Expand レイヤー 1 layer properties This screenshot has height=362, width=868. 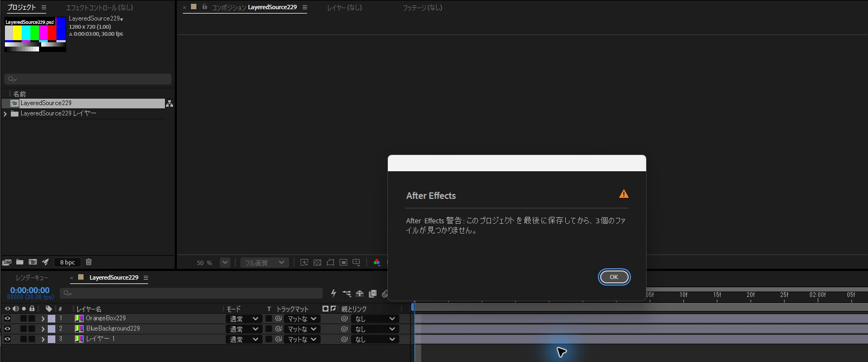point(43,339)
